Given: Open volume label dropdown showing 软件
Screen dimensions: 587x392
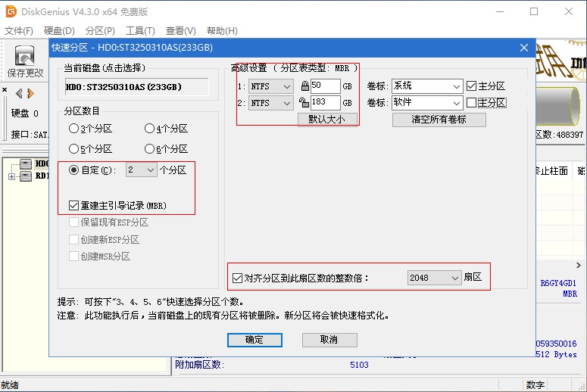Looking at the screenshot, I should [x=427, y=102].
